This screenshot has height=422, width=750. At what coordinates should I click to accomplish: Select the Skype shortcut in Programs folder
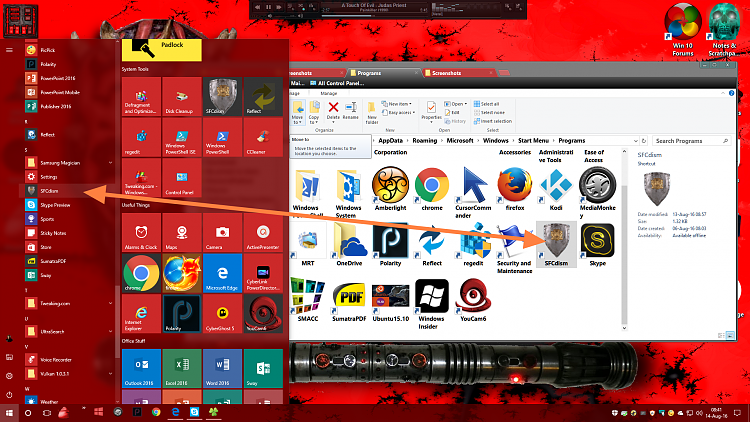click(597, 244)
